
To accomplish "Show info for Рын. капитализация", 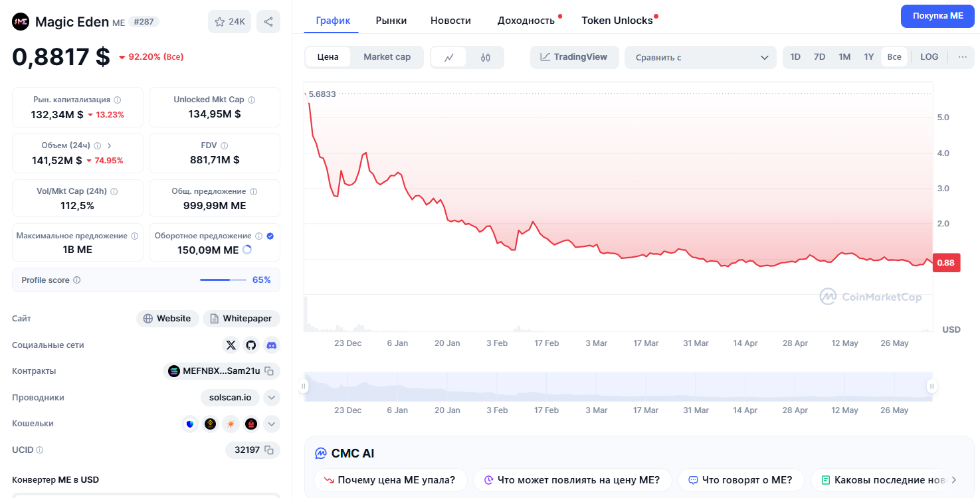I will [x=118, y=100].
